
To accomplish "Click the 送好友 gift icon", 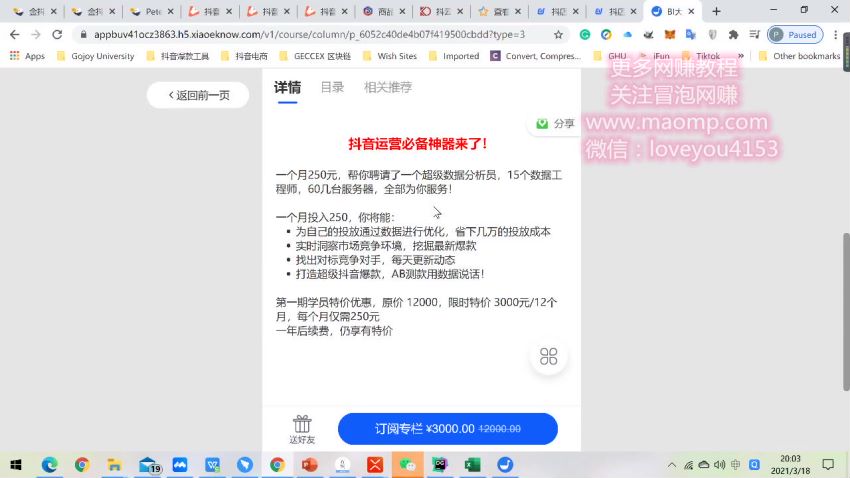I will [x=302, y=429].
